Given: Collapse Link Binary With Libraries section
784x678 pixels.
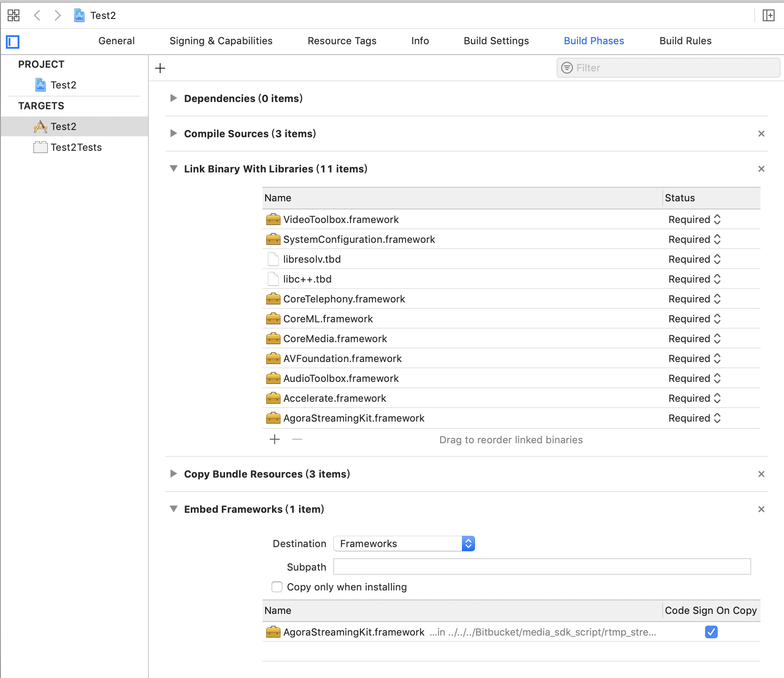Looking at the screenshot, I should point(173,169).
